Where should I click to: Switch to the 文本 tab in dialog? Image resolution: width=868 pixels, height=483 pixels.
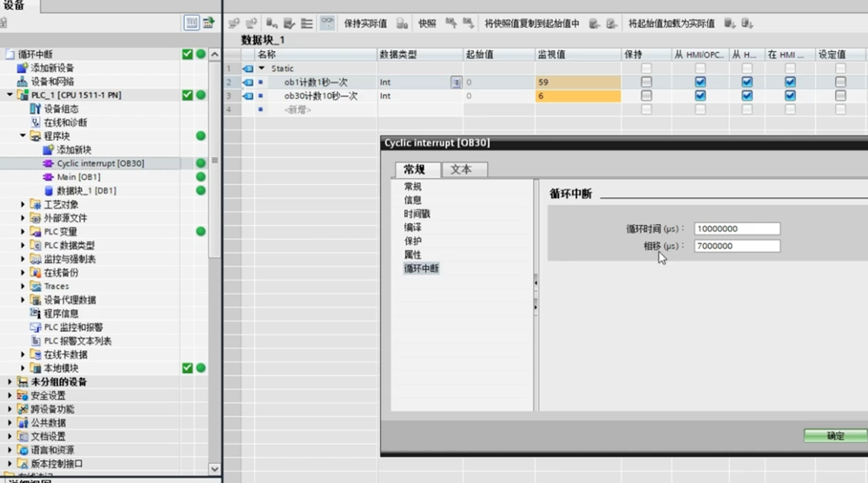coord(461,169)
